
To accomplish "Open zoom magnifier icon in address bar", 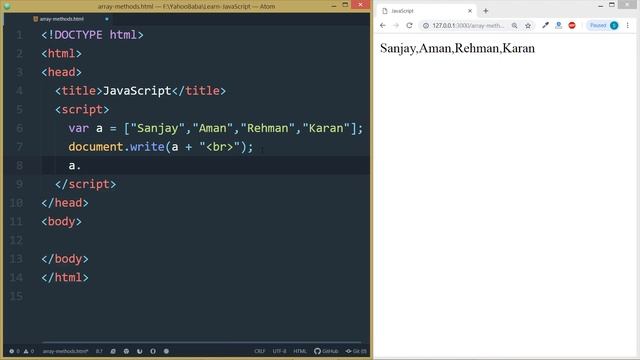I will tap(515, 25).
